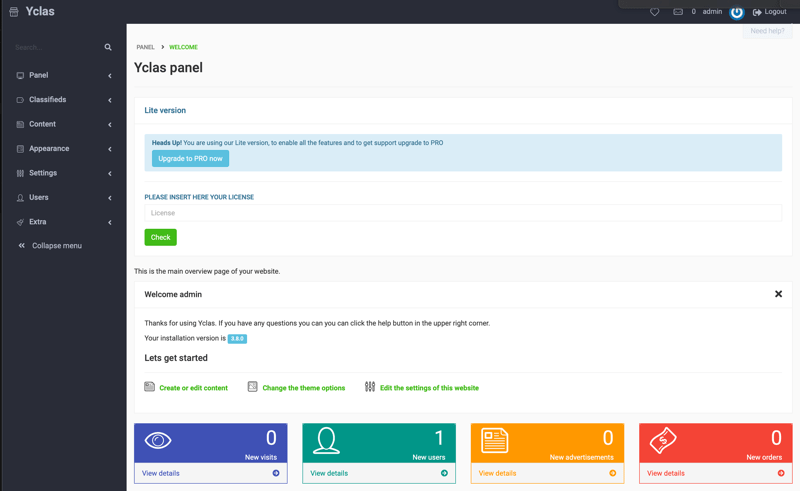Open Create or edit content link
800x491 pixels.
tap(193, 388)
